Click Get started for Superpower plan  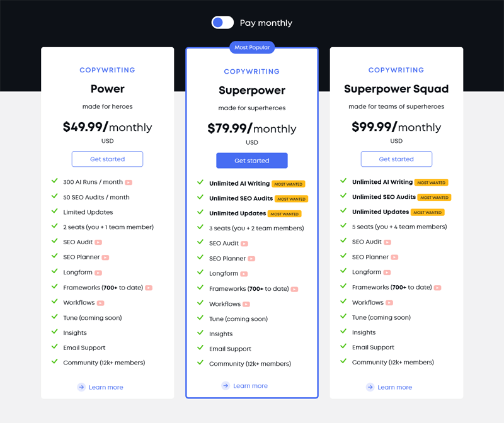[x=252, y=161]
